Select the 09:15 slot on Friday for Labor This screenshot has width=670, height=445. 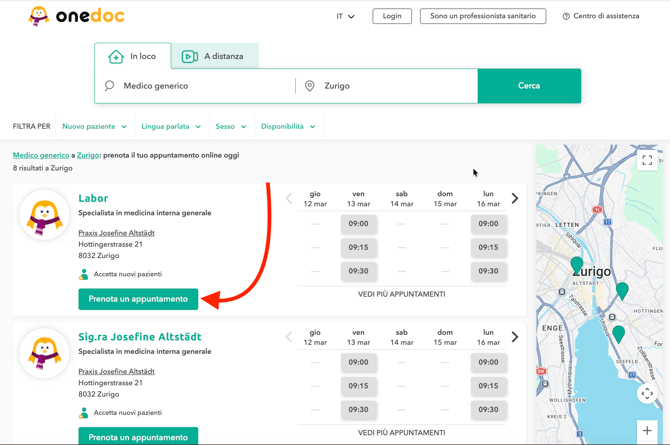358,247
